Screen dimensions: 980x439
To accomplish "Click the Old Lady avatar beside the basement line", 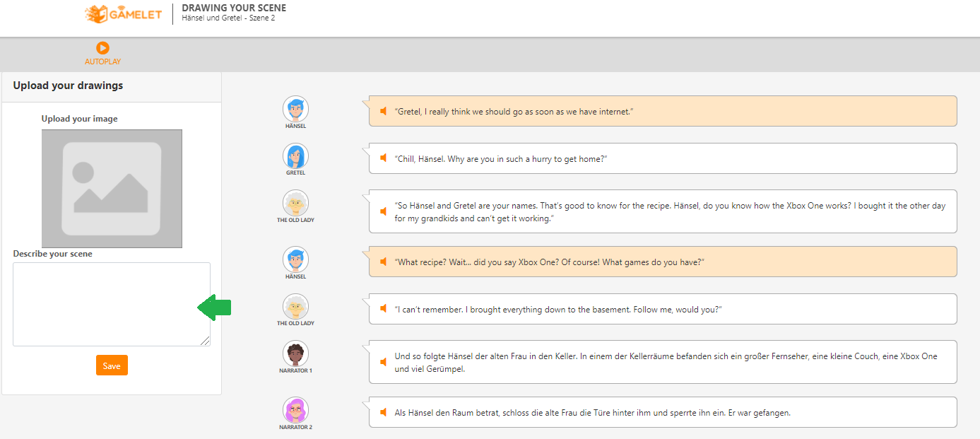I will click(x=296, y=306).
